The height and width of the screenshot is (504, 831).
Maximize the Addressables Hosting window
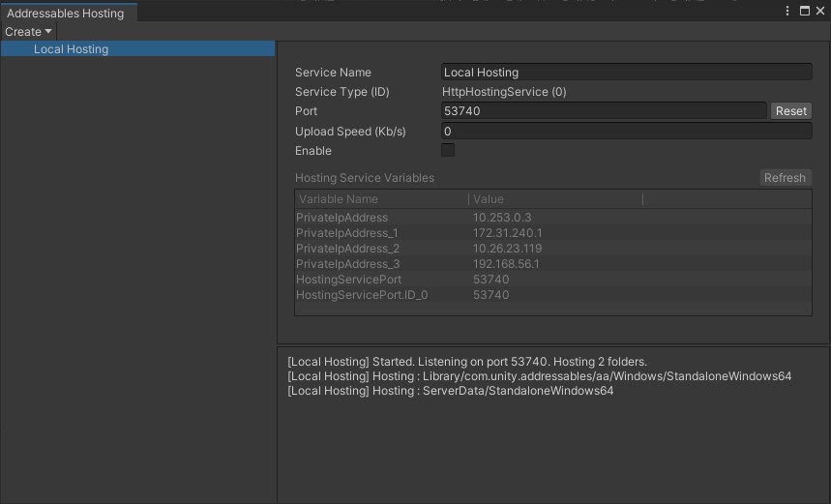tap(805, 12)
